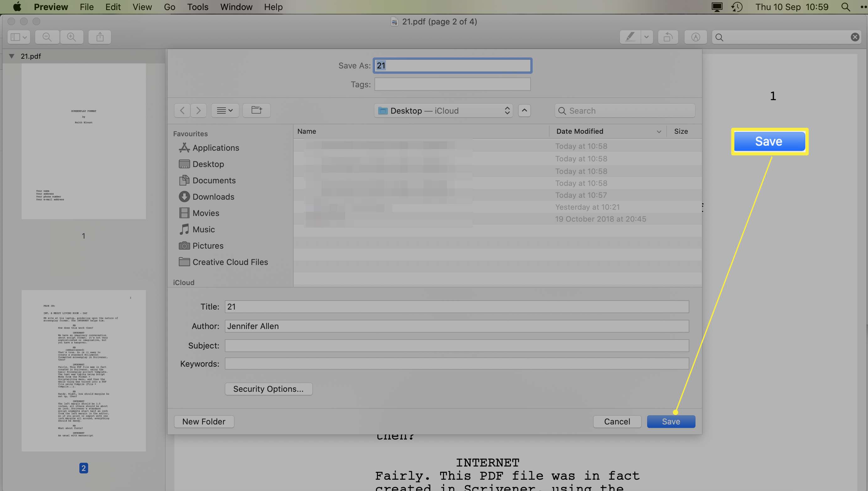Go forward in the file browser
This screenshot has width=868, height=491.
point(199,111)
